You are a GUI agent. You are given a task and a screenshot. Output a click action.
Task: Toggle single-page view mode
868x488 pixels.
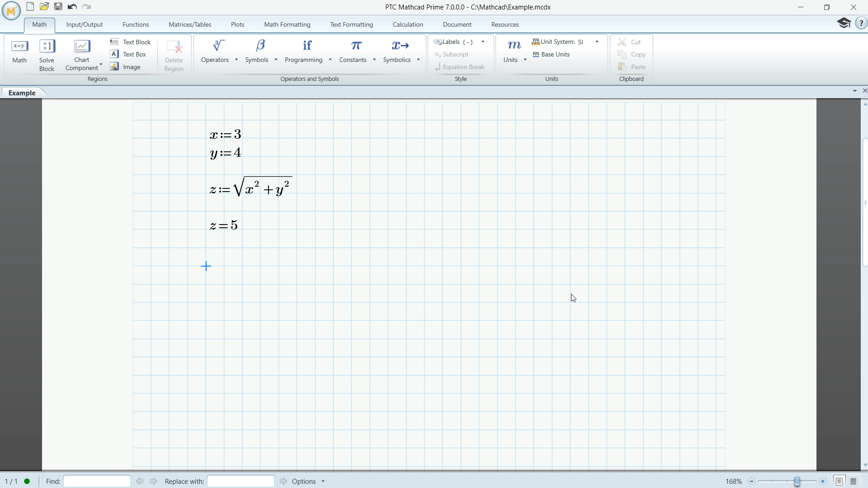pyautogui.click(x=839, y=481)
